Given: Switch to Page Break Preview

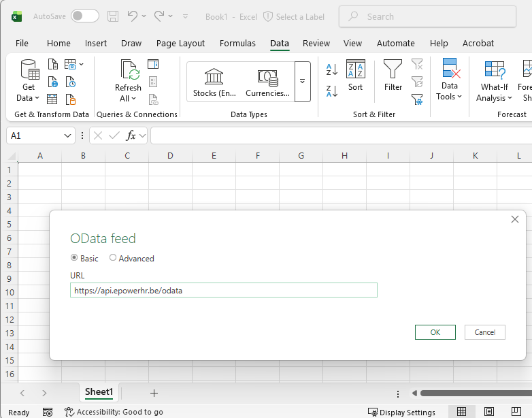Looking at the screenshot, I should coord(516,412).
